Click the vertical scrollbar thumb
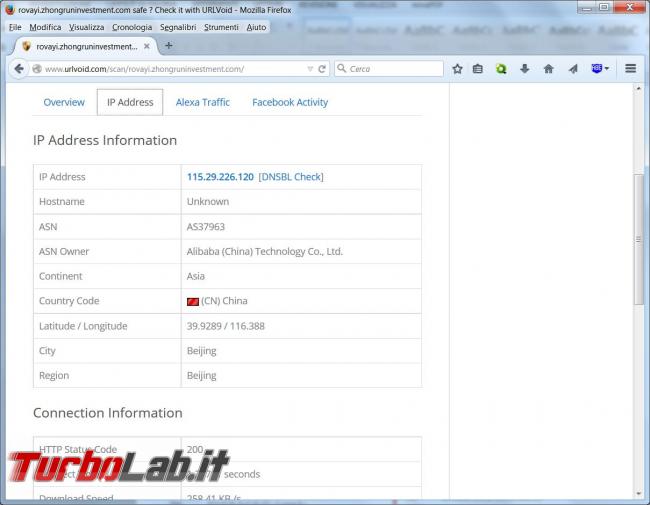 click(639, 239)
